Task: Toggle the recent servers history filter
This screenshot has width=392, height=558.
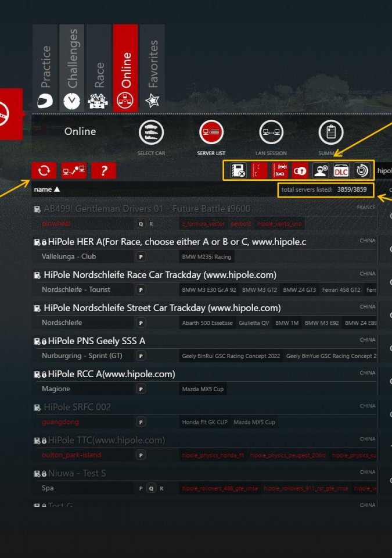Action: tap(362, 170)
